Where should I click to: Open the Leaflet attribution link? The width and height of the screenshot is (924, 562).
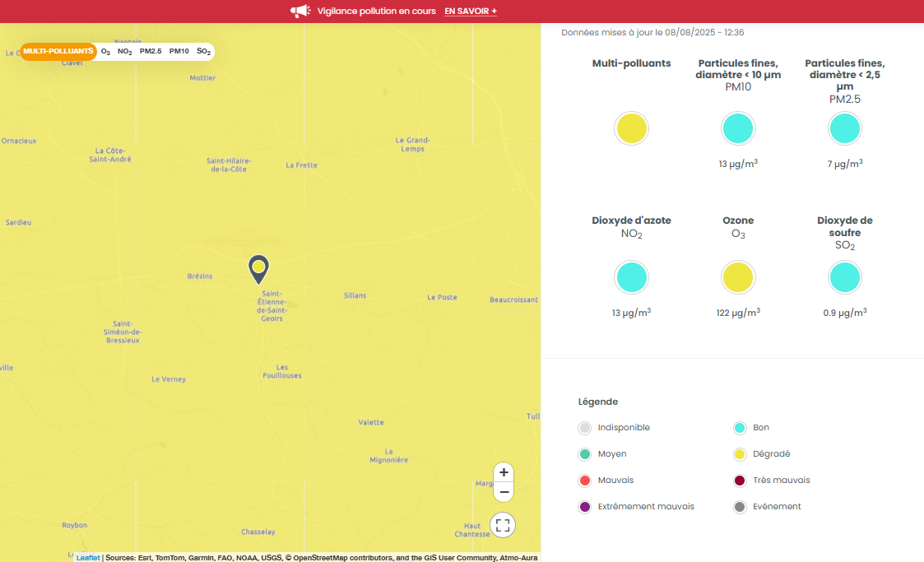[x=88, y=558]
